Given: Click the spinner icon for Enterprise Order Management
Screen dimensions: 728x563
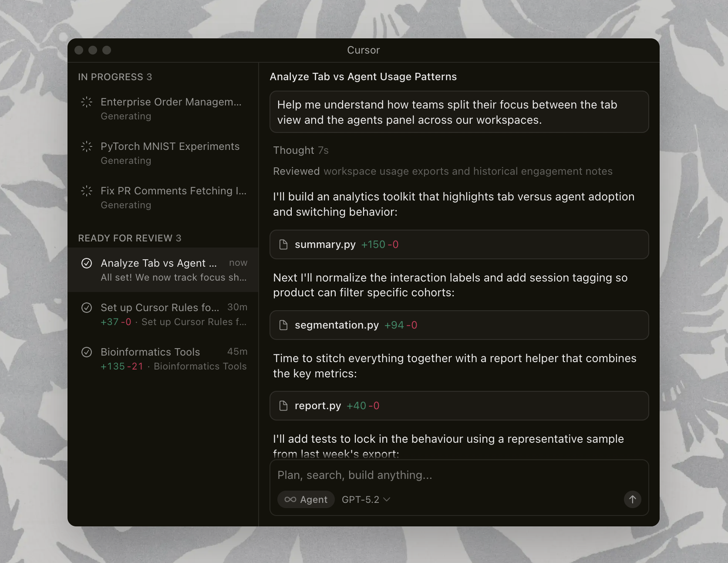Looking at the screenshot, I should 87,102.
